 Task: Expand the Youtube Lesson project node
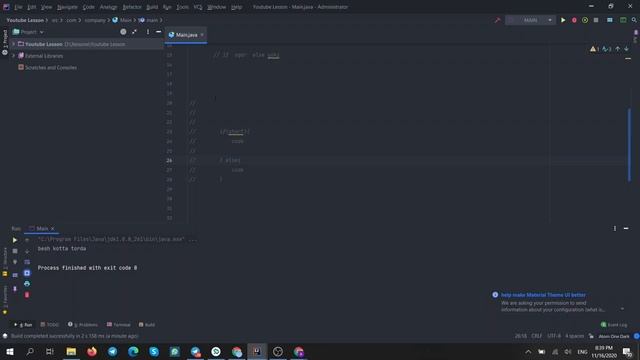click(13, 44)
